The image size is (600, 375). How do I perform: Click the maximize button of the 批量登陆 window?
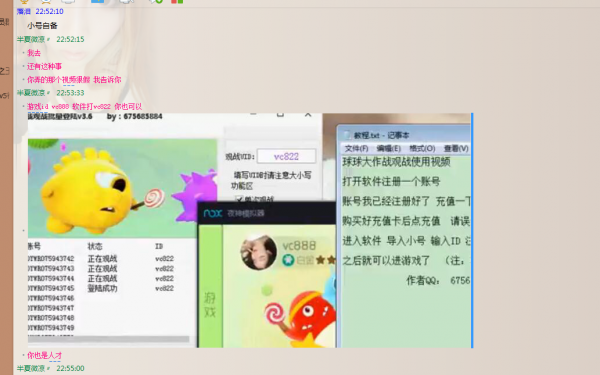click(x=280, y=114)
